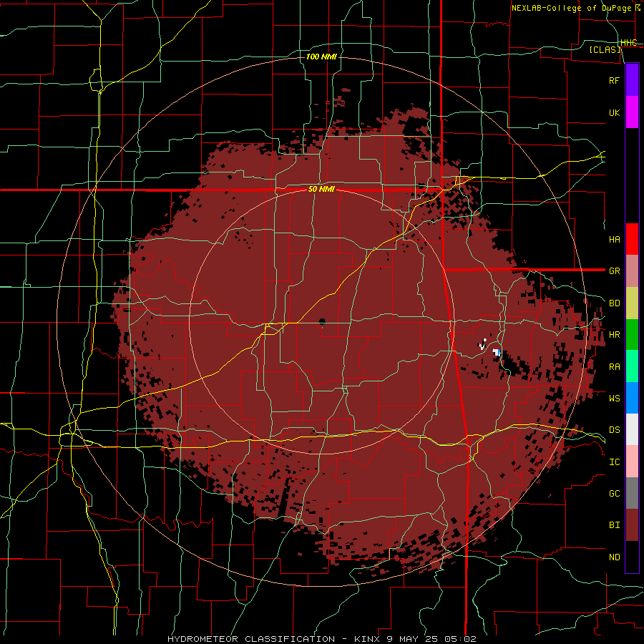
Task: Click the RF purple legend swatch
Action: coord(632,80)
